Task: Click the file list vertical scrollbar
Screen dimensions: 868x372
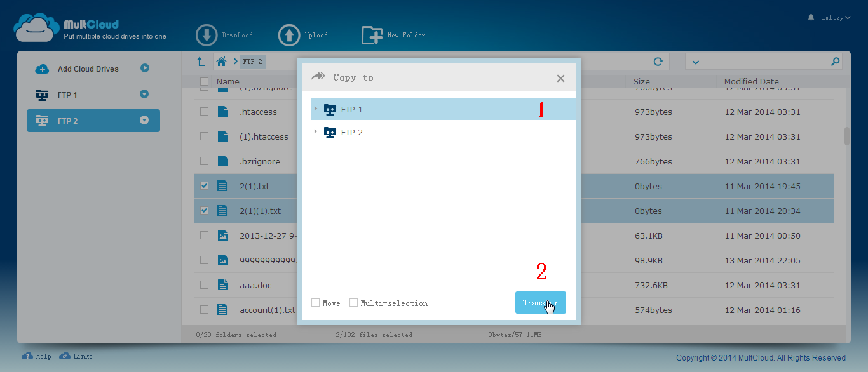Action: point(846,136)
